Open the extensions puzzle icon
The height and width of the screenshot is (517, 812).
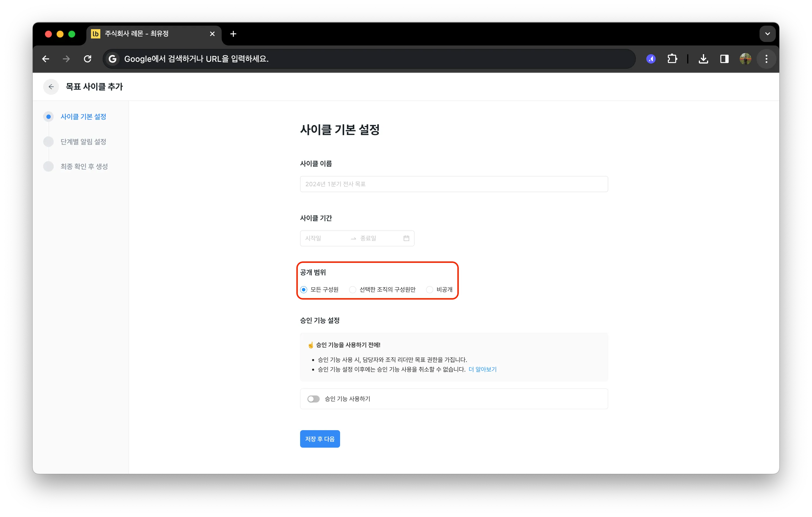[672, 59]
